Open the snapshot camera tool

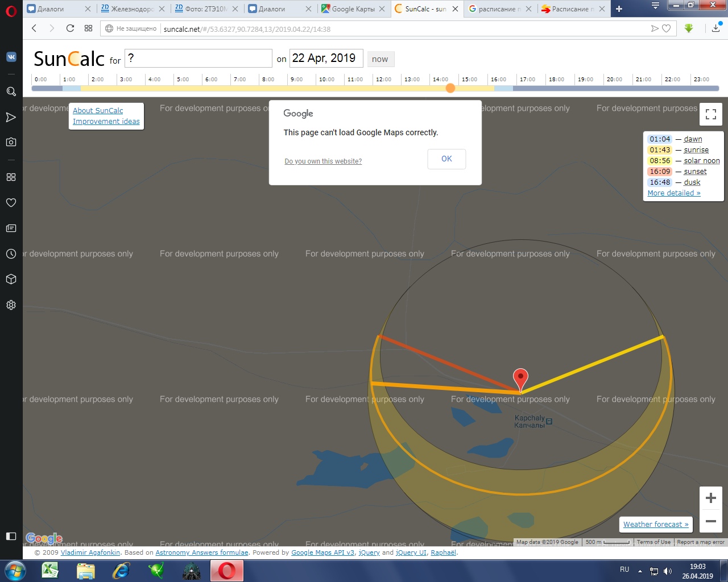pyautogui.click(x=11, y=142)
